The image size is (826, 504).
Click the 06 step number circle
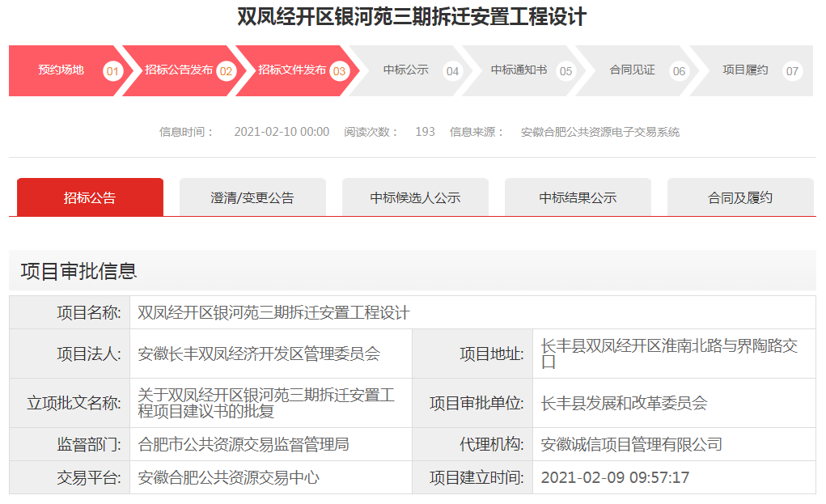coord(679,71)
